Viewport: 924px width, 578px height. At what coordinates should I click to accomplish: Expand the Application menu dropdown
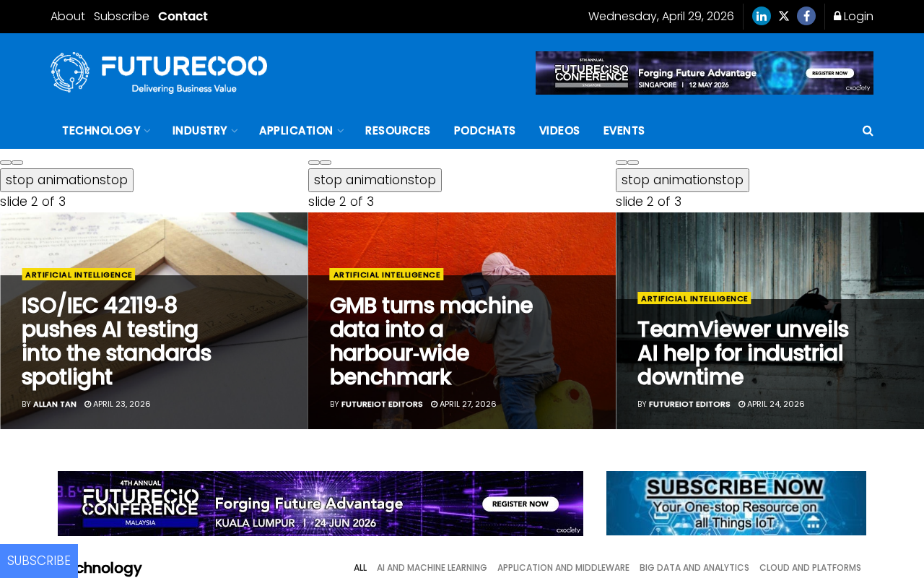click(300, 131)
